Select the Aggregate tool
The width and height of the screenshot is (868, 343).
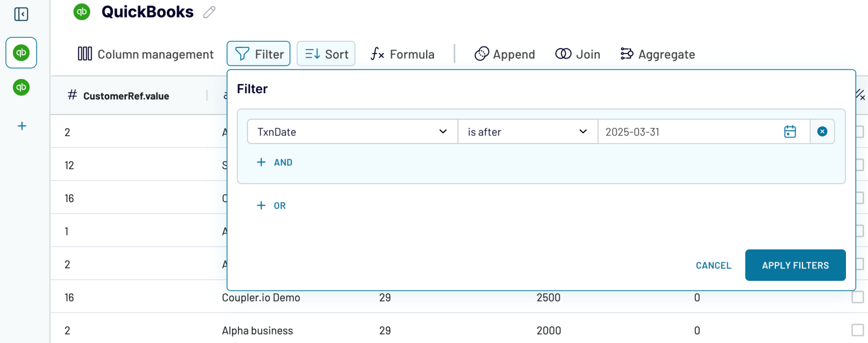click(657, 54)
